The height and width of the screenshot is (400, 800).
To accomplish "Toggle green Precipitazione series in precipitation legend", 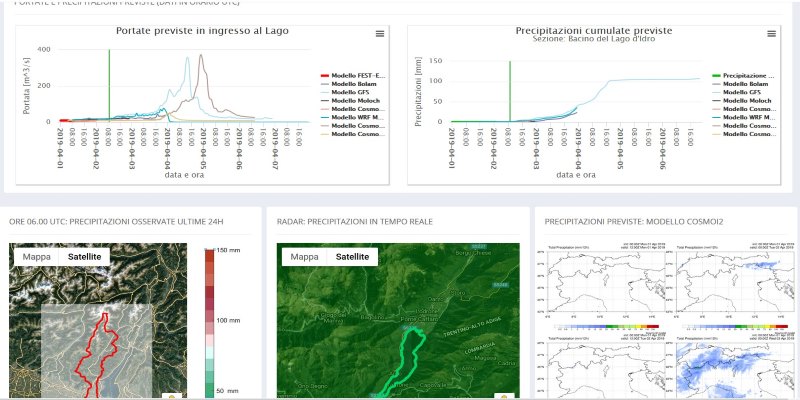I will (x=742, y=76).
